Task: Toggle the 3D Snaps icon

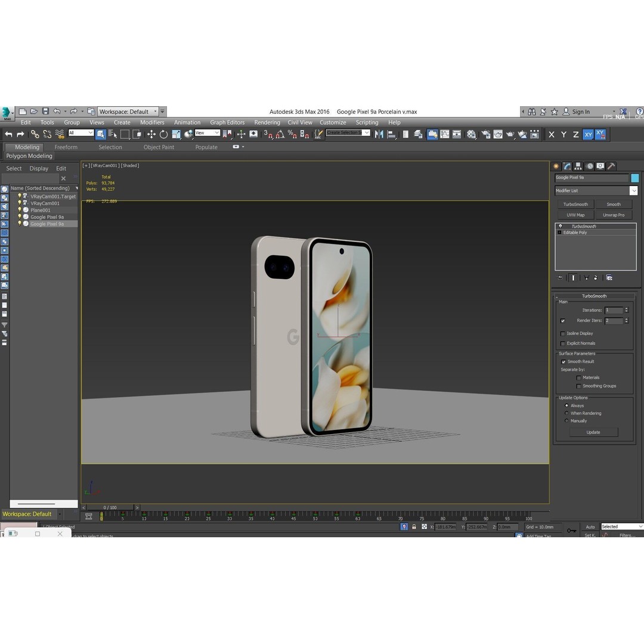Action: (268, 134)
